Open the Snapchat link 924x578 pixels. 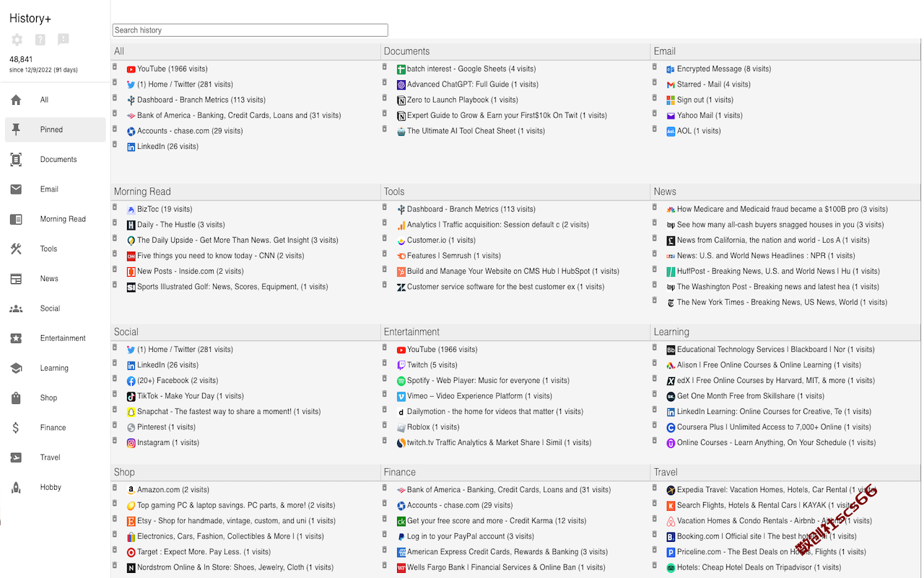[x=229, y=412]
